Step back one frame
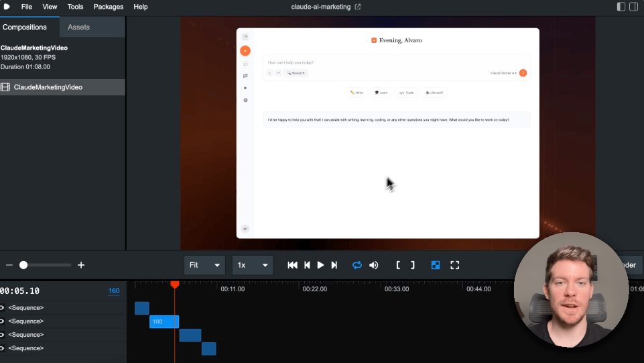644x363 pixels. (307, 265)
